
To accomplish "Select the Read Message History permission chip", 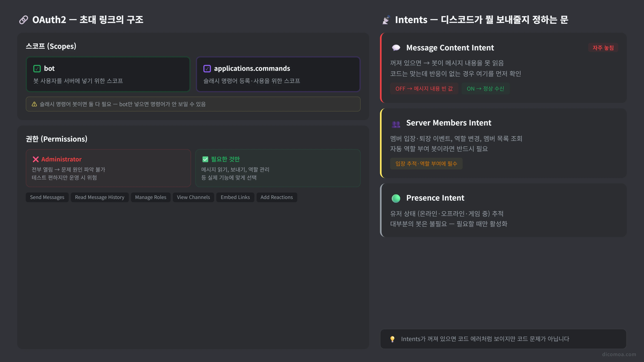I will click(99, 197).
